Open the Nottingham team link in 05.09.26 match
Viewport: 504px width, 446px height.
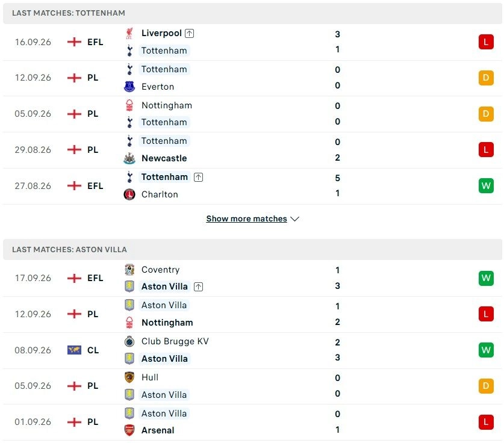click(167, 105)
